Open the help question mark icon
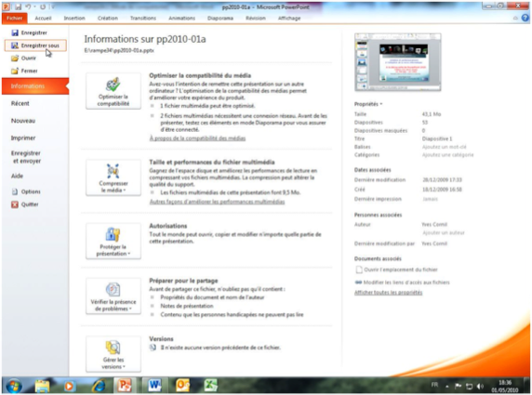The image size is (532, 395). coord(525,18)
